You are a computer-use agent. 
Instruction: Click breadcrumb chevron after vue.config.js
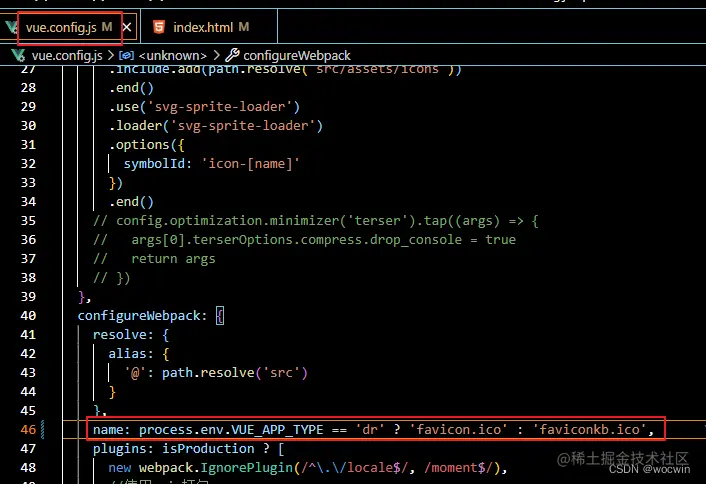click(111, 55)
